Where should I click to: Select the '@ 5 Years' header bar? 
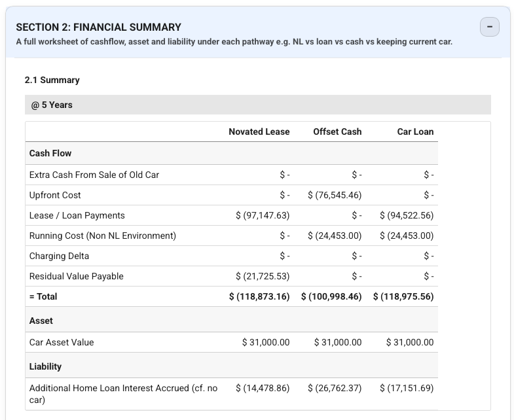tap(257, 105)
